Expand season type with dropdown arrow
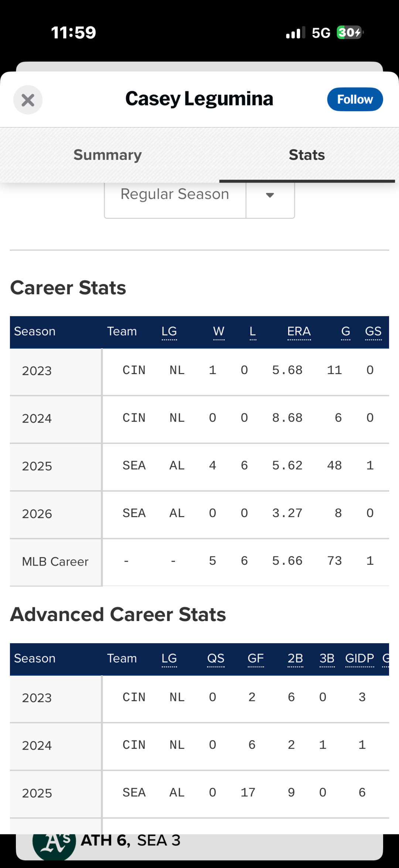The image size is (399, 868). pyautogui.click(x=270, y=195)
